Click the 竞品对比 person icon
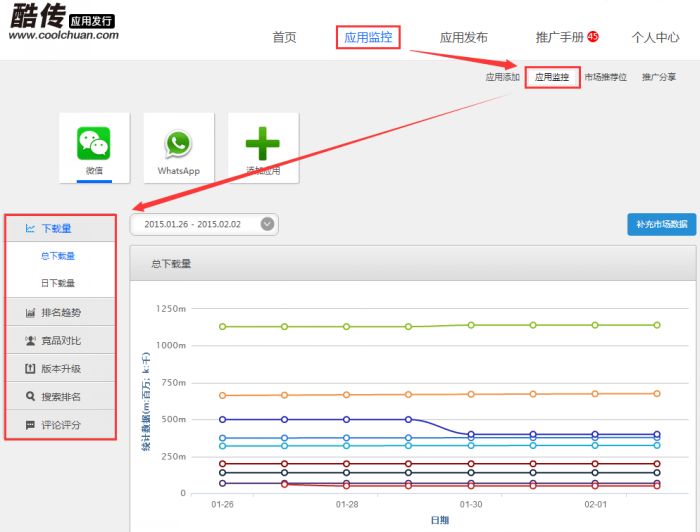The image size is (700, 532). click(x=30, y=341)
